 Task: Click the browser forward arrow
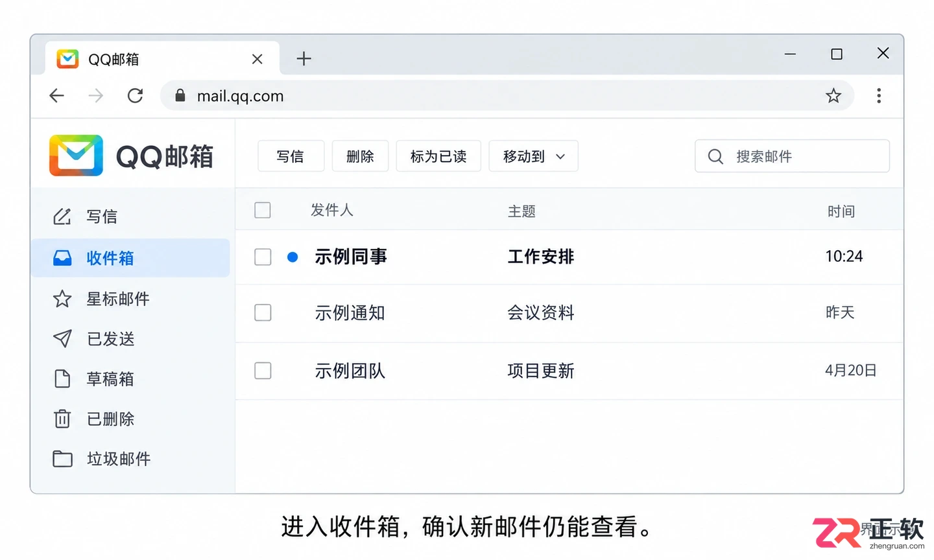pyautogui.click(x=96, y=96)
